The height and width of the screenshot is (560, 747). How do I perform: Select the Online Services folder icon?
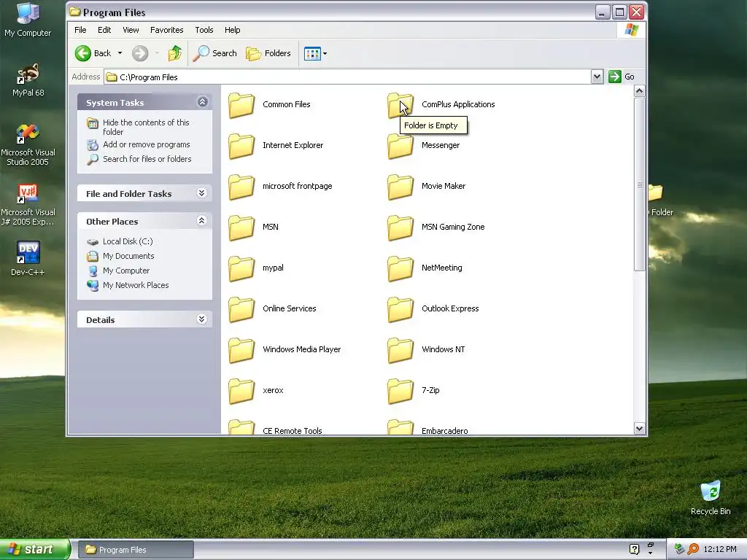pos(241,309)
